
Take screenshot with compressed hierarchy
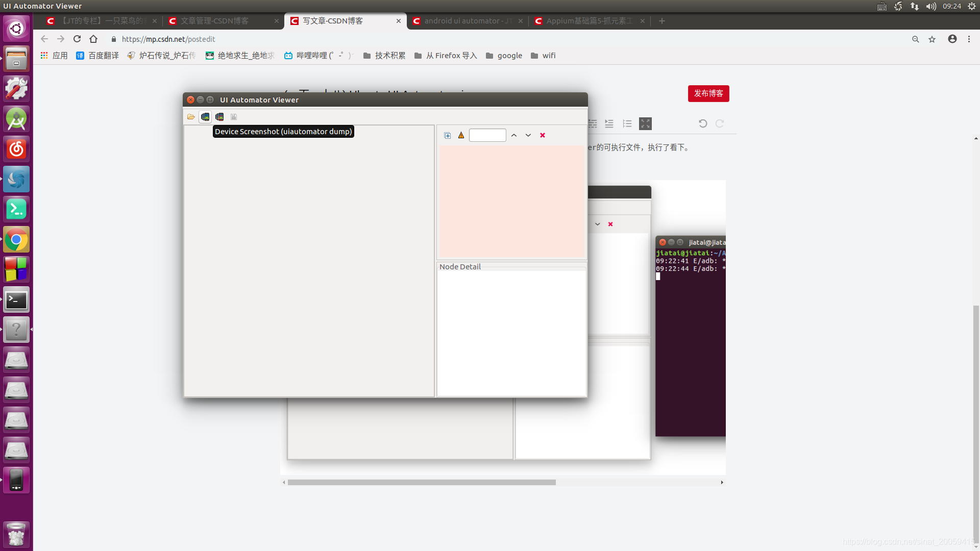[219, 117]
